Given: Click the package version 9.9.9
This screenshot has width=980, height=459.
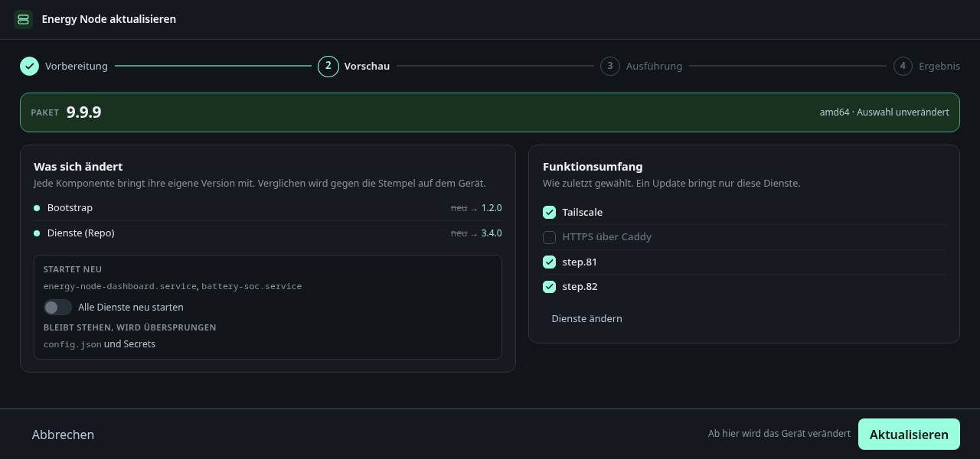Looking at the screenshot, I should click(84, 112).
